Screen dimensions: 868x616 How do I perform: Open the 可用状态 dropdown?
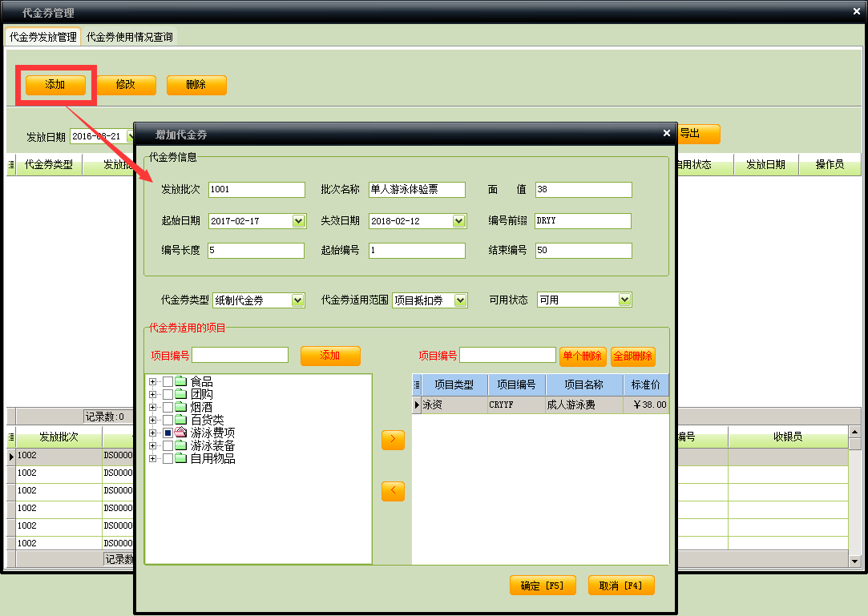[x=624, y=300]
